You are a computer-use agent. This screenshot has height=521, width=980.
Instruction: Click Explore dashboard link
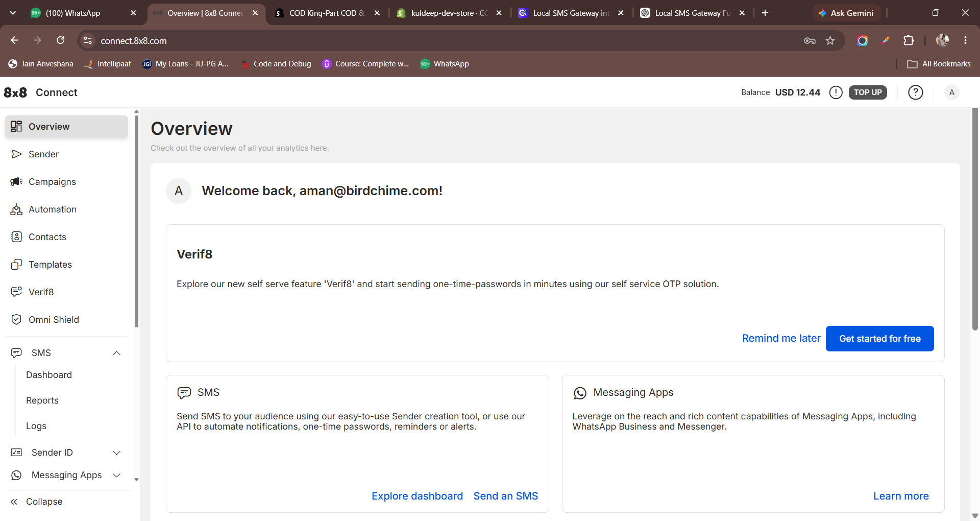pos(417,496)
